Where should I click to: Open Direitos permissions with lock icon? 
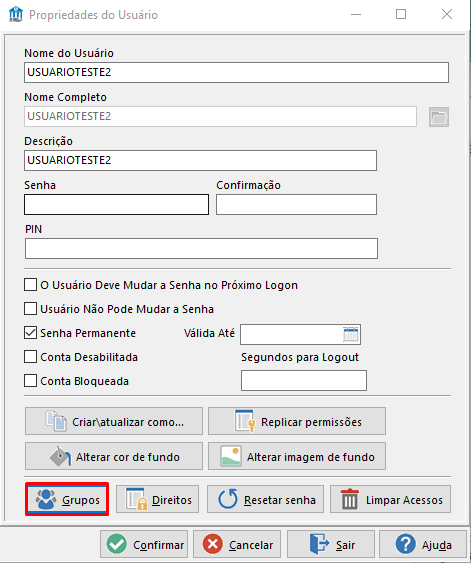pyautogui.click(x=157, y=499)
